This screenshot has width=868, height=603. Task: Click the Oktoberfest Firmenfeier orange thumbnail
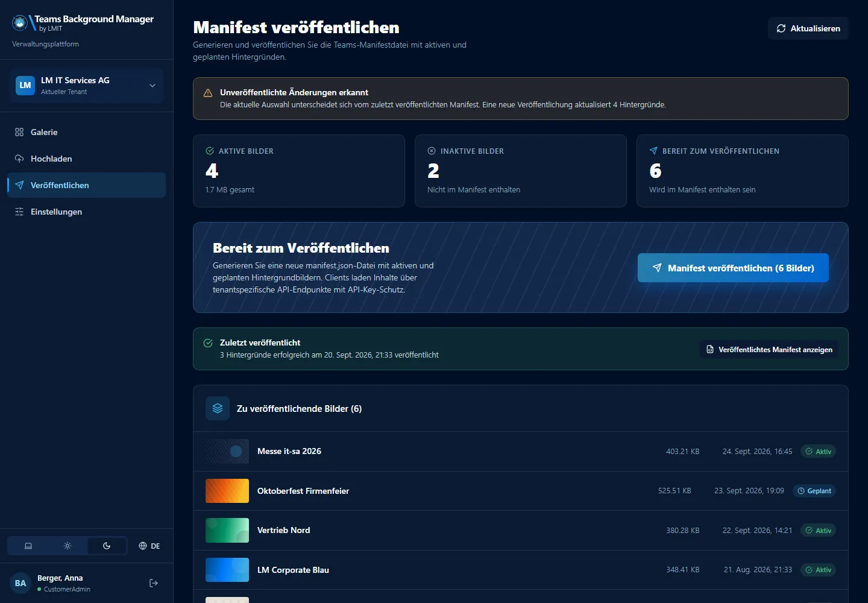pos(227,491)
